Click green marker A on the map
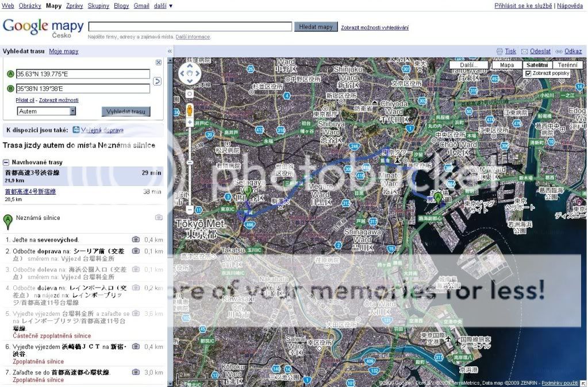588x387 pixels. tap(439, 199)
